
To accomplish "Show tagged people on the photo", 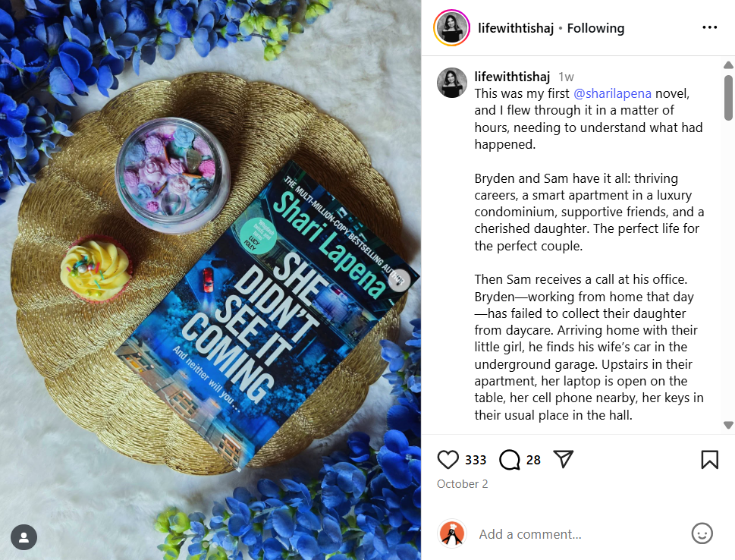I will point(24,537).
